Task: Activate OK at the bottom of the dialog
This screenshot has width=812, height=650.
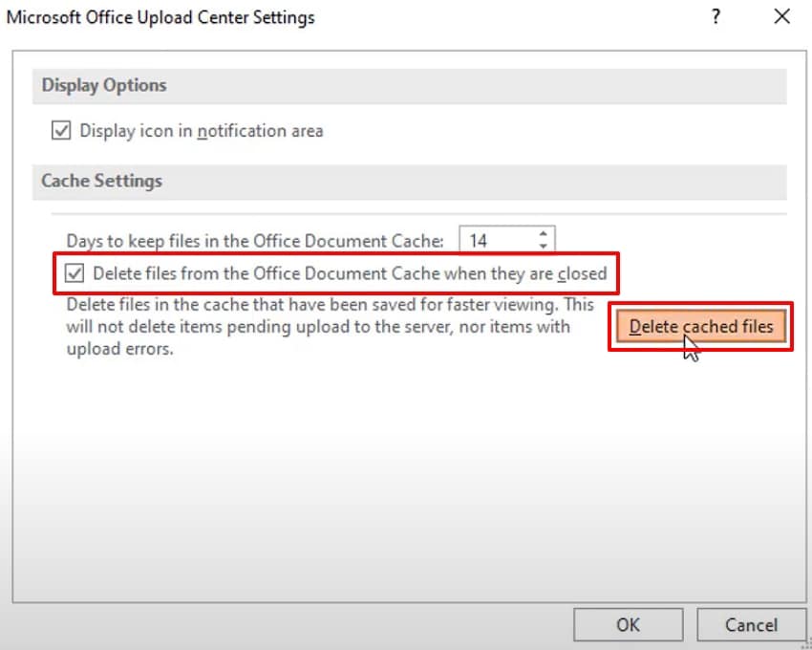Action: coord(628,624)
